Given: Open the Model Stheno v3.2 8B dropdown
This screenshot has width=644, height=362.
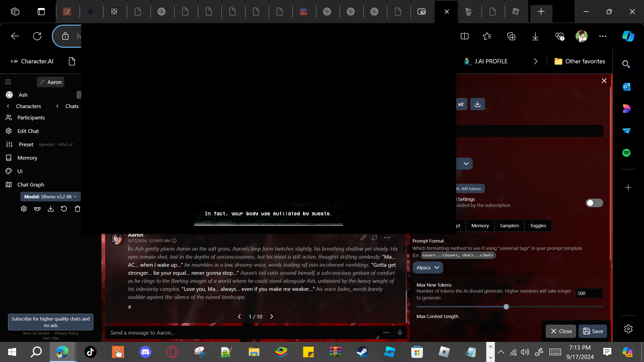Looking at the screenshot, I should coord(50,197).
